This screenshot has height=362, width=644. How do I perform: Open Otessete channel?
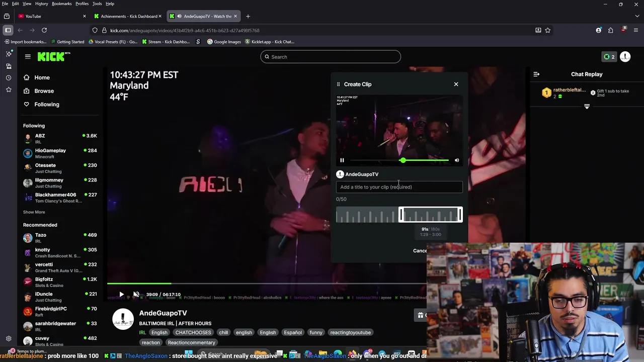tap(60, 168)
